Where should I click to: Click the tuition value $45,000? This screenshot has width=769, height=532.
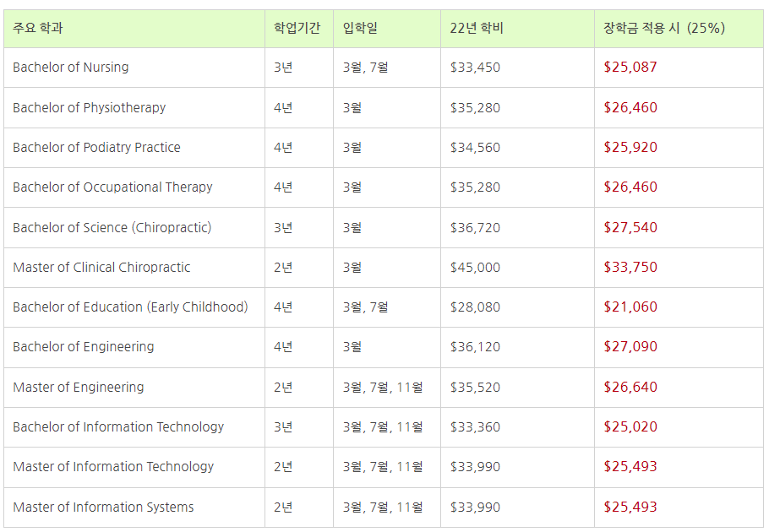475,268
